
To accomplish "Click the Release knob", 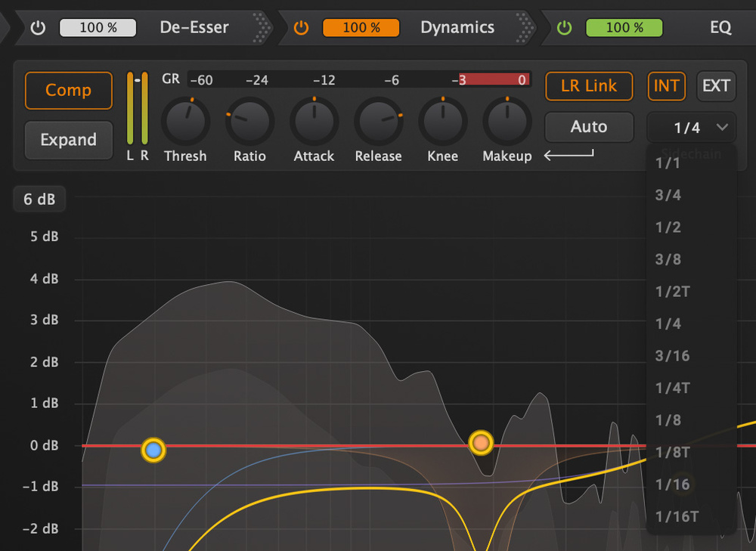I will (x=379, y=120).
